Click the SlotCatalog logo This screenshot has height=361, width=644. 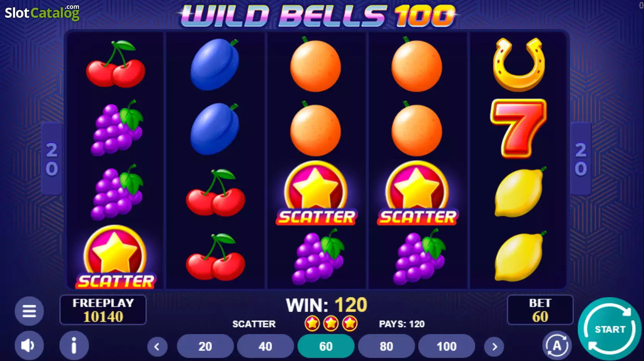[42, 12]
